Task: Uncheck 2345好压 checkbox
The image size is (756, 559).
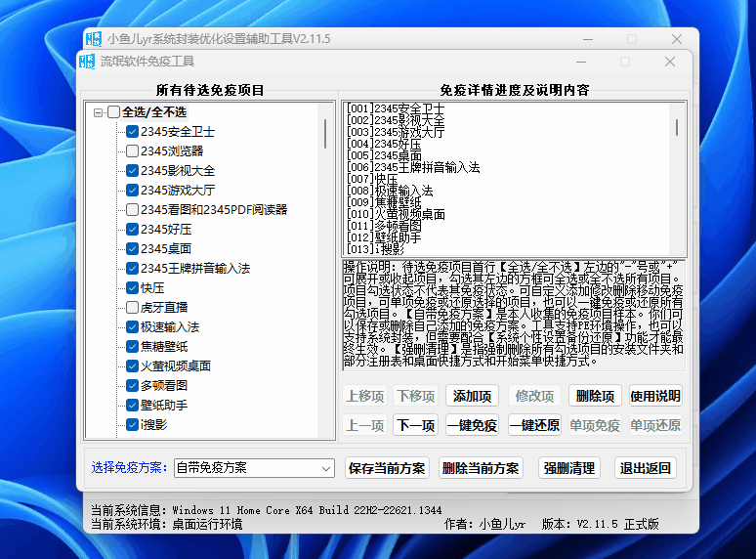Action: (132, 229)
